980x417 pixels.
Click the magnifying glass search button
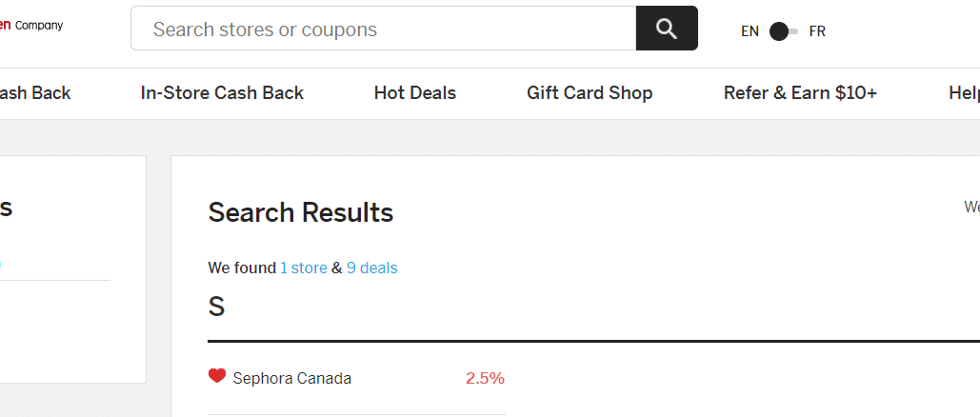[667, 29]
